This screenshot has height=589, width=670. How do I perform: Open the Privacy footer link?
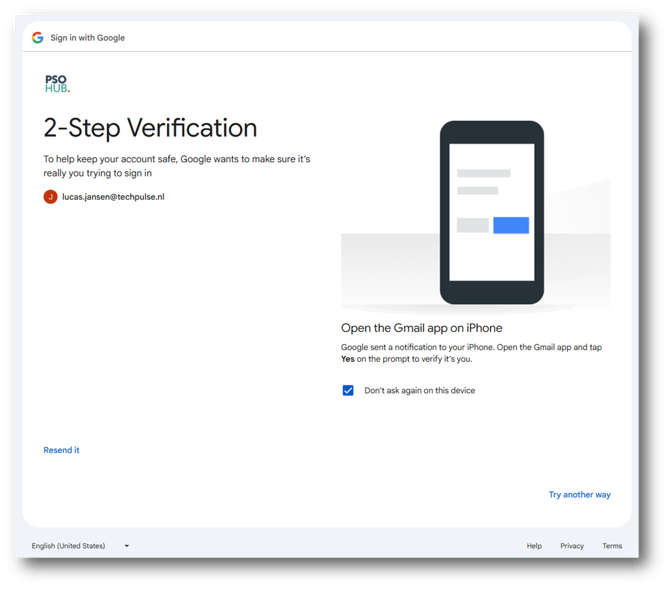(572, 546)
